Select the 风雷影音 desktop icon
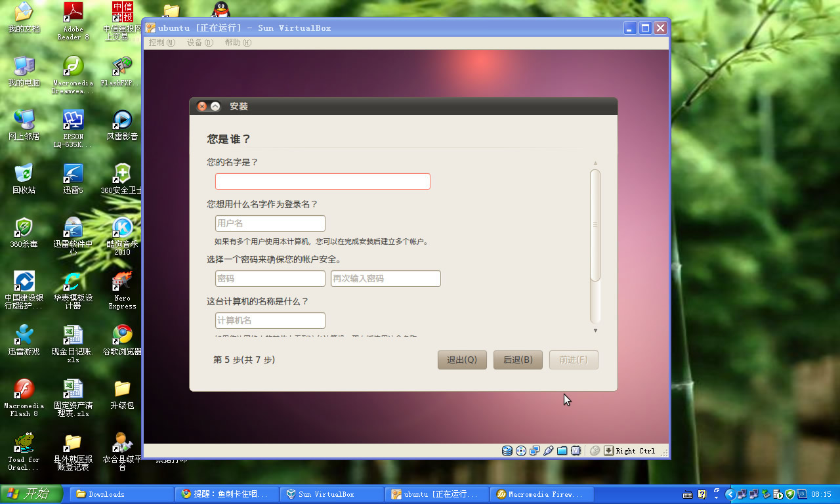Viewport: 840px width, 504px height. coord(122,125)
